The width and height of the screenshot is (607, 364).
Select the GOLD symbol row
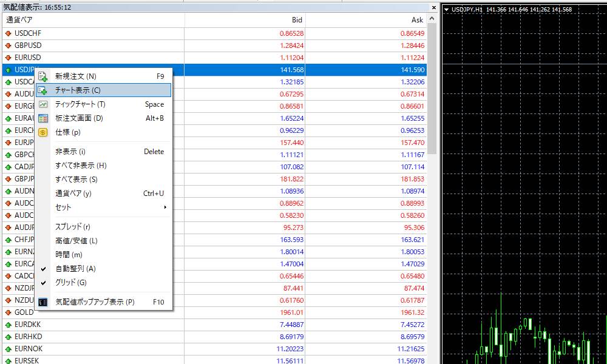pos(24,312)
